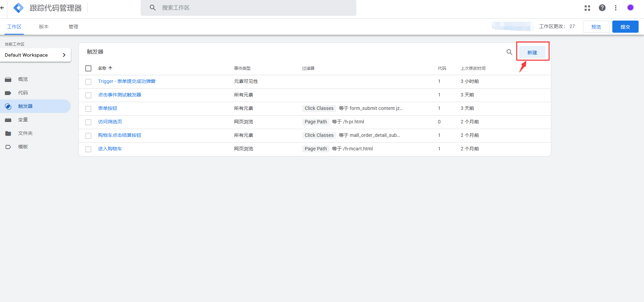Switch to the 版本 tab
This screenshot has height=302, width=644.
44,27
